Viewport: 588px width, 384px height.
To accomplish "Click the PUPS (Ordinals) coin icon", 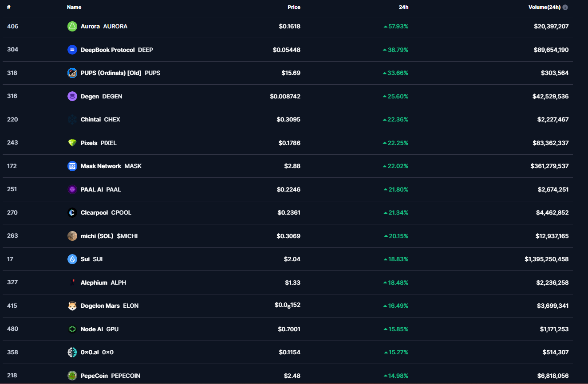I will pos(72,73).
